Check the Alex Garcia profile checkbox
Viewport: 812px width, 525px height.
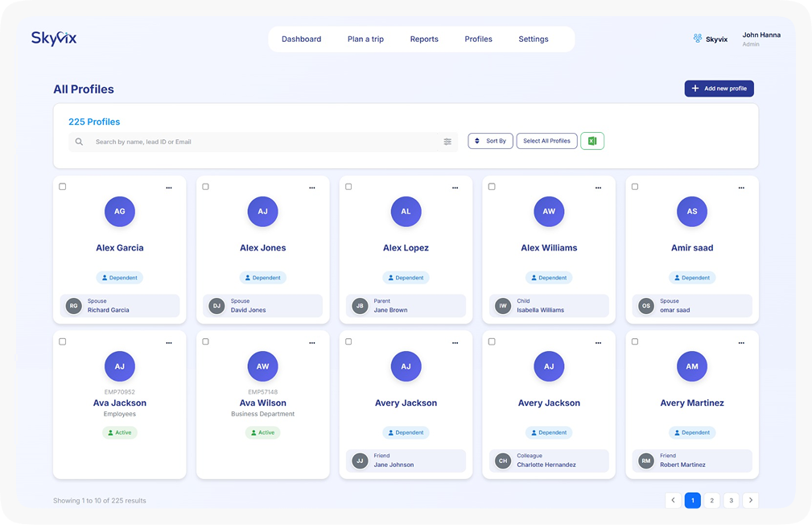63,187
